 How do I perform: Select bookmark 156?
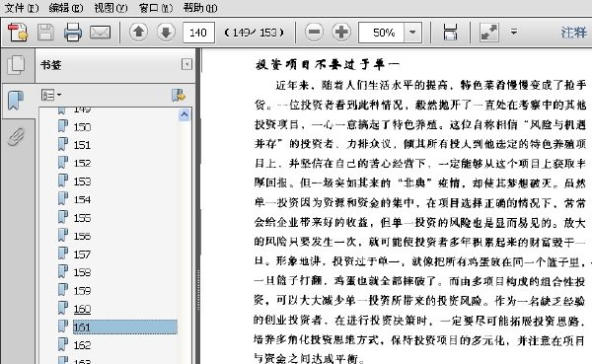point(82,236)
